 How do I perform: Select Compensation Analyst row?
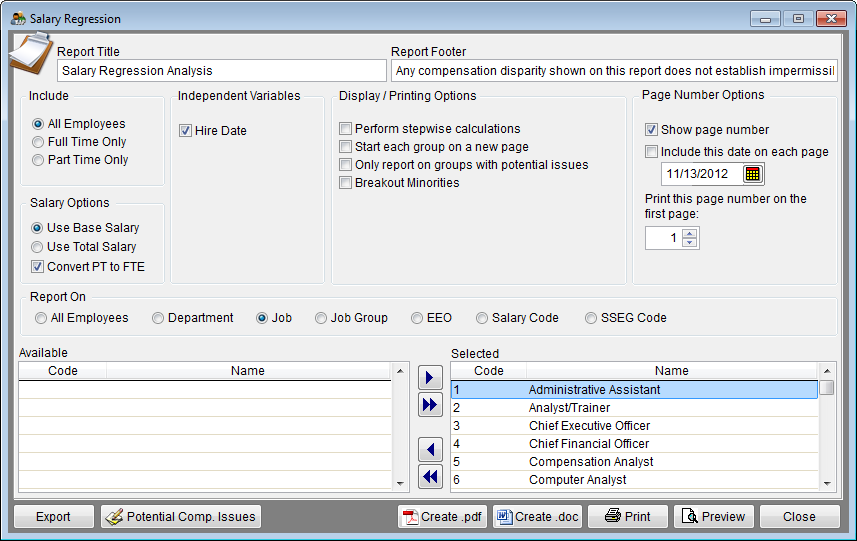(635, 462)
